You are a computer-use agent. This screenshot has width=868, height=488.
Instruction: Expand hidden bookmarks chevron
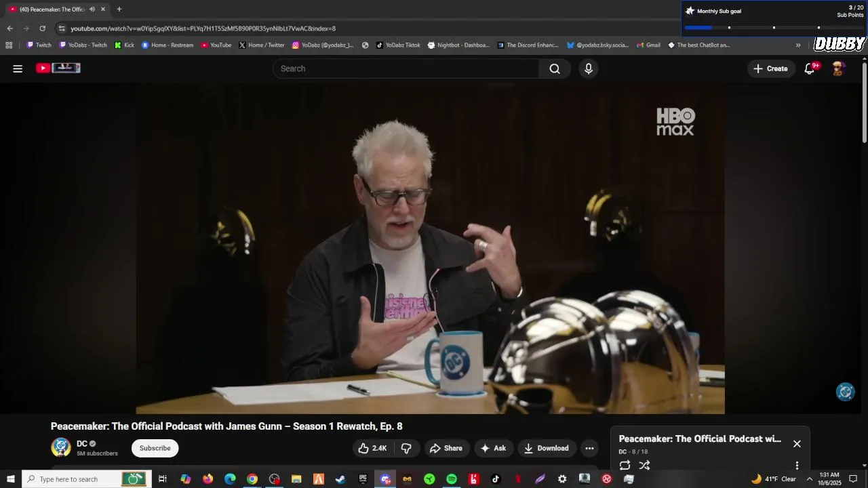(x=798, y=45)
